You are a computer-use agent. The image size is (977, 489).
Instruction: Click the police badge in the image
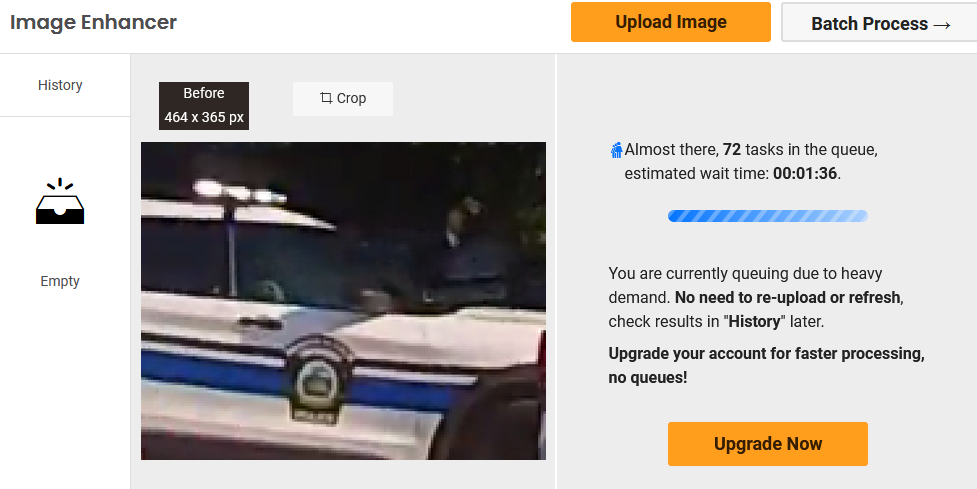317,379
